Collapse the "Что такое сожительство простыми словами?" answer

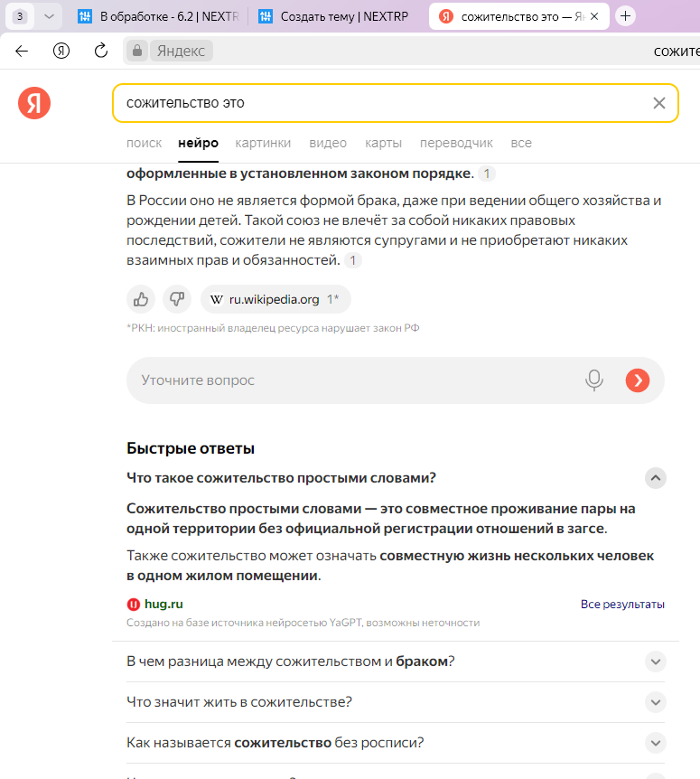click(x=657, y=478)
